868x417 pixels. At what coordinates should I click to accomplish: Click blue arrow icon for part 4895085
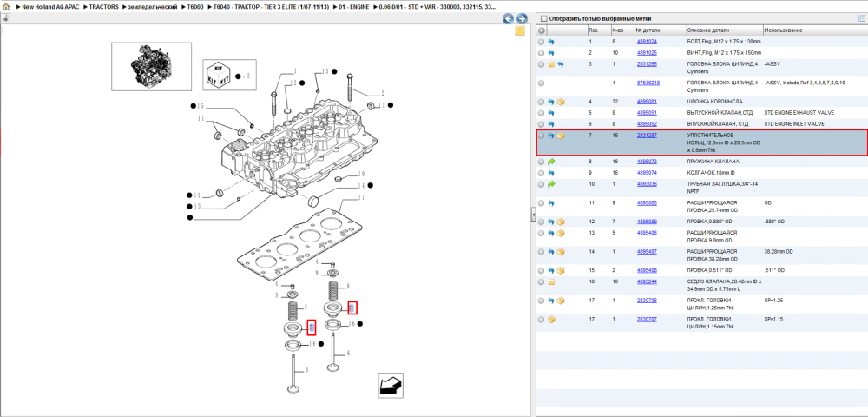click(x=551, y=203)
